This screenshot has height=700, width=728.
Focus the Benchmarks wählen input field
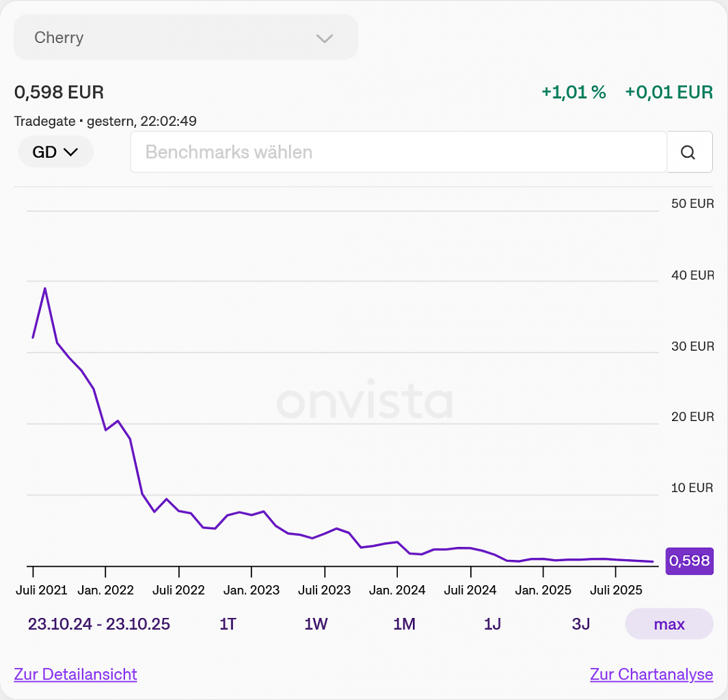pos(399,152)
